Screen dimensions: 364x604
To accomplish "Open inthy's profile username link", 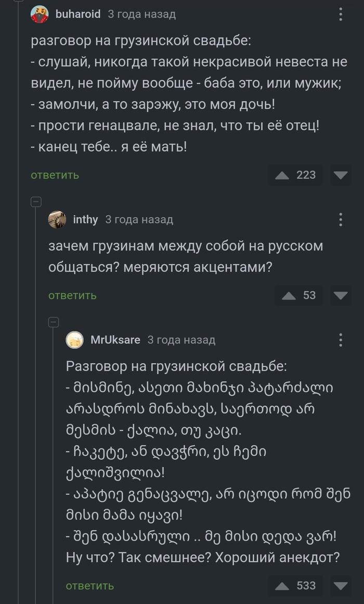I will [85, 220].
